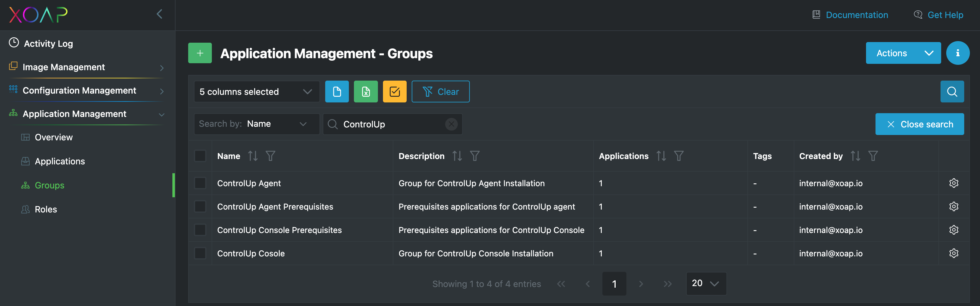Open the Search by Name dropdown

coord(257,124)
